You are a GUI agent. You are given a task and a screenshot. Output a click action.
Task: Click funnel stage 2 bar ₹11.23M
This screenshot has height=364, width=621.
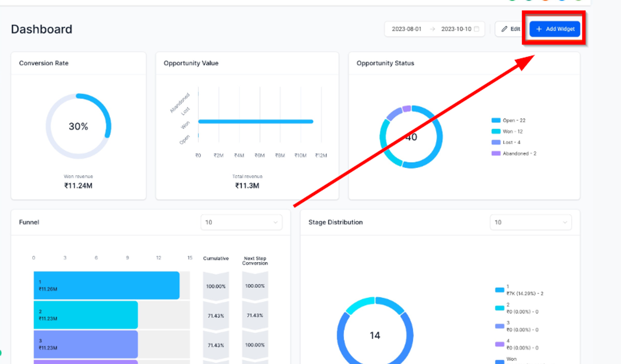(x=86, y=315)
